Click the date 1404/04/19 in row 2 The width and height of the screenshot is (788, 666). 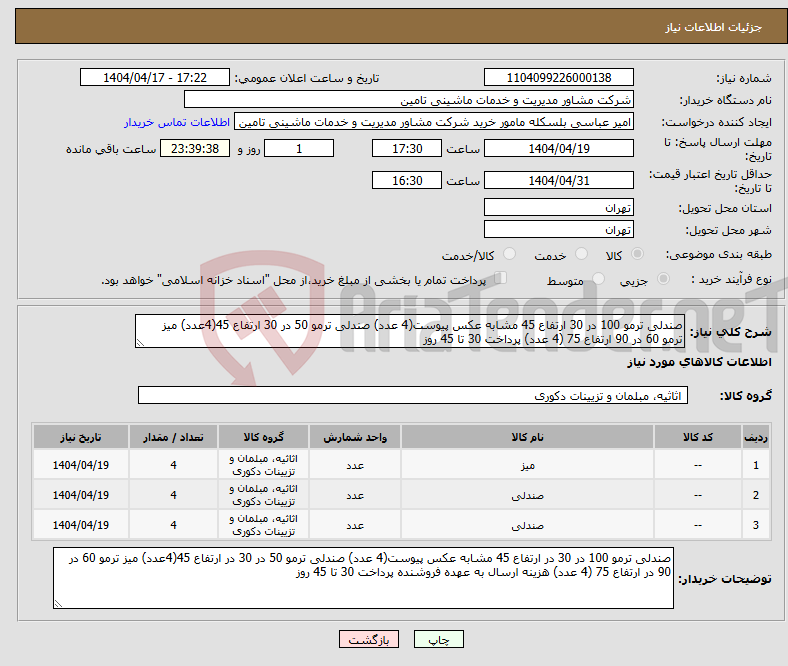[80, 495]
